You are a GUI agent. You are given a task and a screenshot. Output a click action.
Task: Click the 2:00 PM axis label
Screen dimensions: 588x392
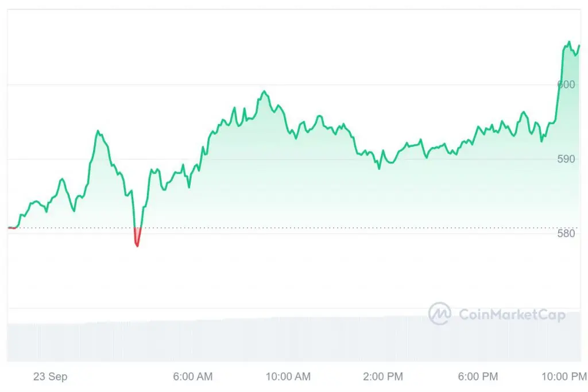click(383, 377)
